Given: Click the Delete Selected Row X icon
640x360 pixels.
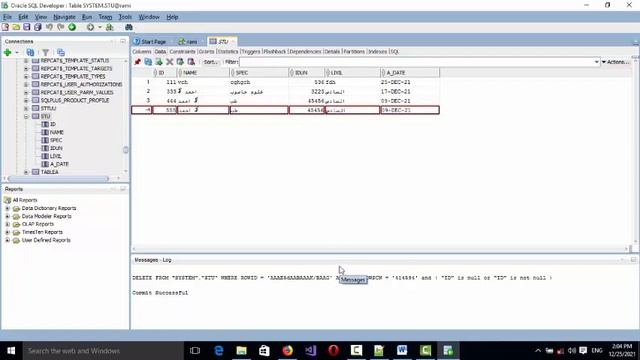Looking at the screenshot, I should [x=169, y=62].
